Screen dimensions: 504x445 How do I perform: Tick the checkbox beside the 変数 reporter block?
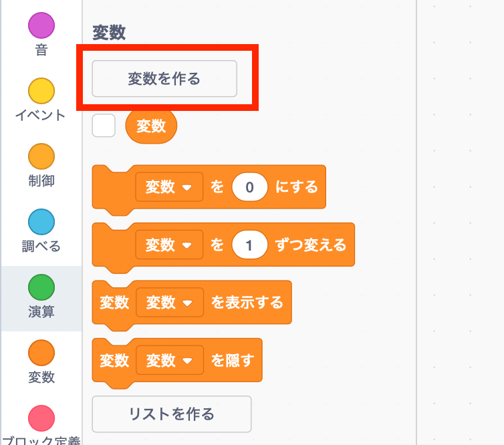coord(104,126)
